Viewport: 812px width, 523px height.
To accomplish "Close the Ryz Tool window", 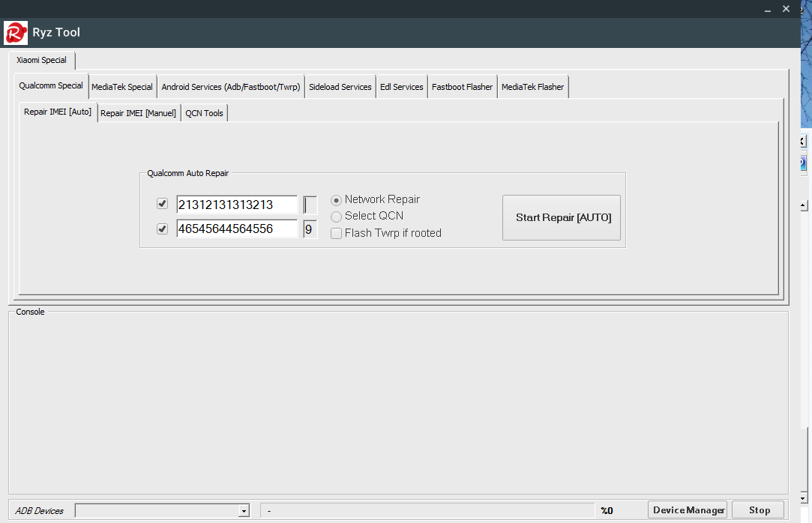I will pyautogui.click(x=786, y=9).
